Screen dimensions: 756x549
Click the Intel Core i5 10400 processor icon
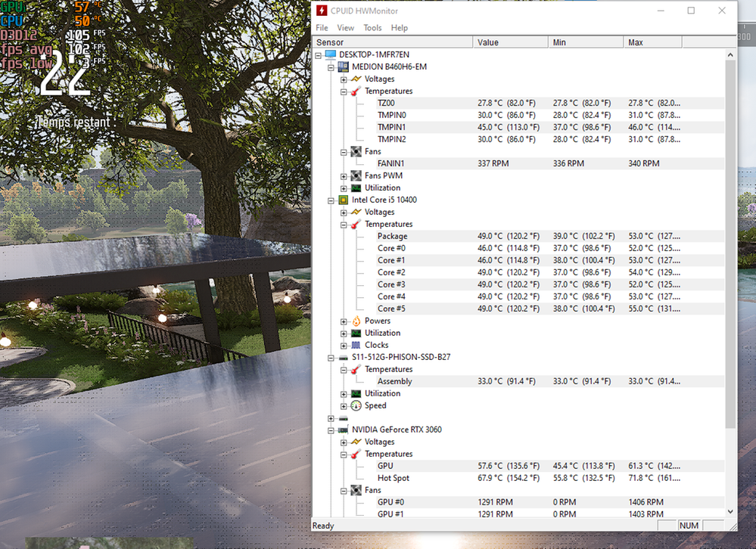pos(343,200)
